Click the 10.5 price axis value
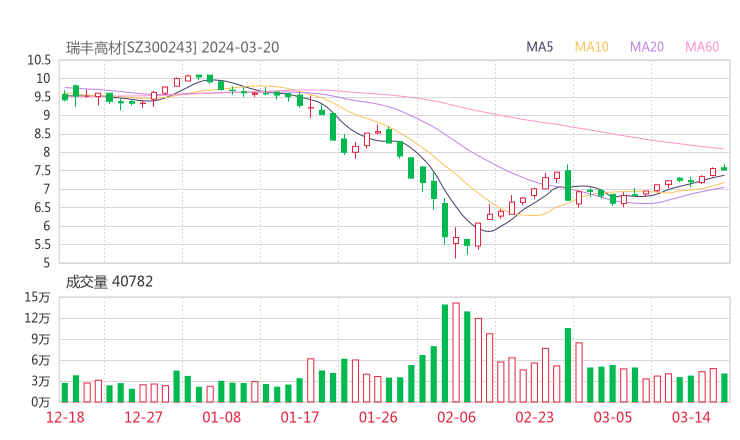This screenshot has height=440, width=740. coord(39,60)
